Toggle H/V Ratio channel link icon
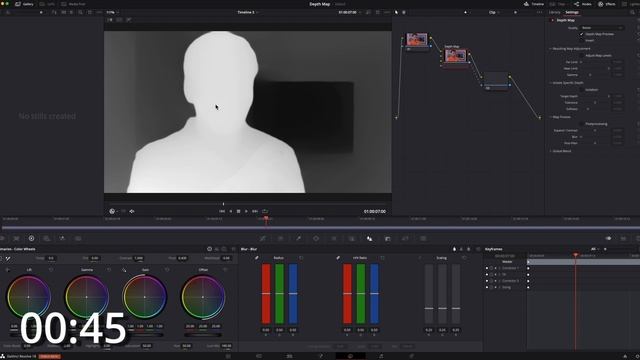The height and width of the screenshot is (360, 640). pyautogui.click(x=338, y=258)
